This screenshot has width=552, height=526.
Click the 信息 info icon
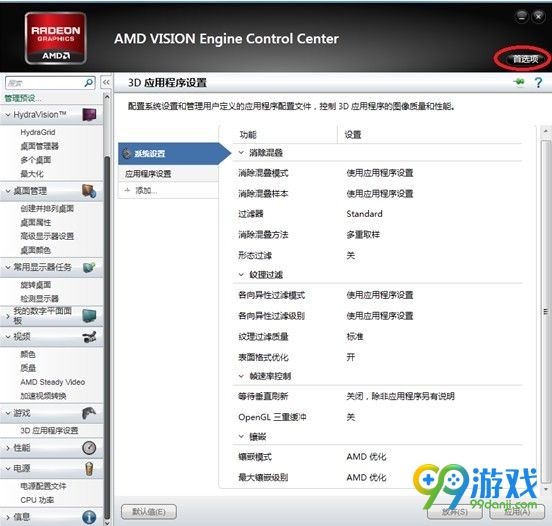[89, 517]
